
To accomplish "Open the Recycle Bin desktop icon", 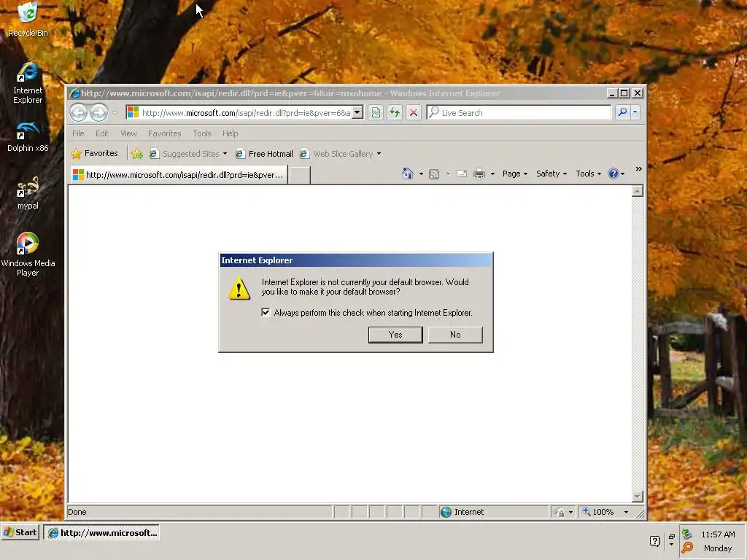I will tap(28, 19).
